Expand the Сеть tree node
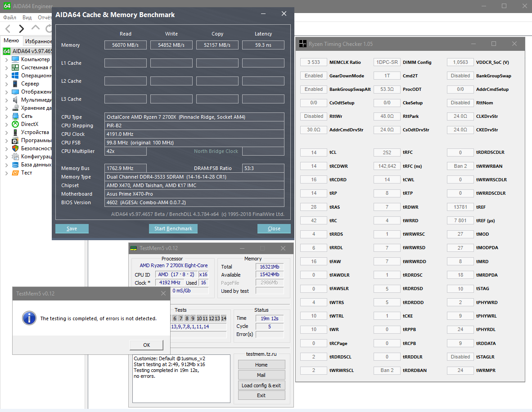Screen dimensions: 532x412 tap(6, 116)
